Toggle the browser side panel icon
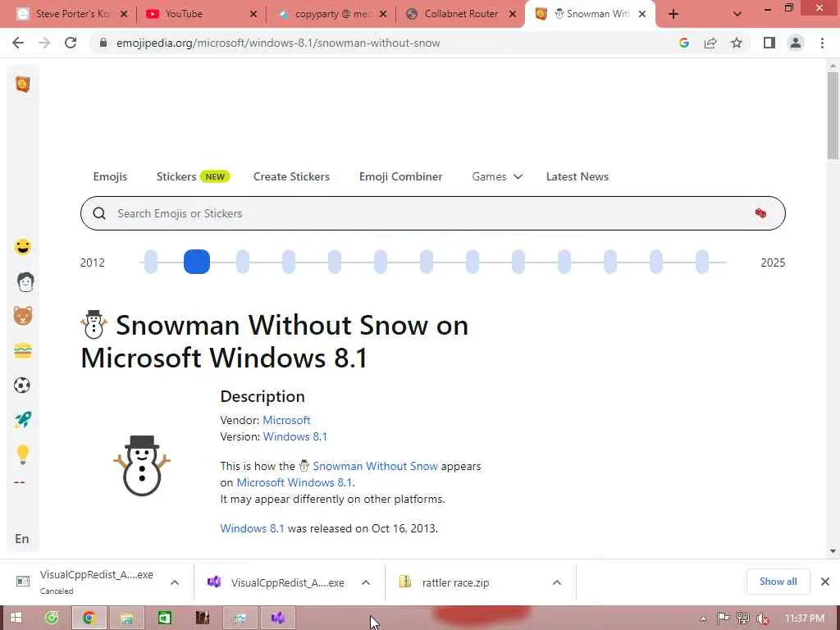 769,43
